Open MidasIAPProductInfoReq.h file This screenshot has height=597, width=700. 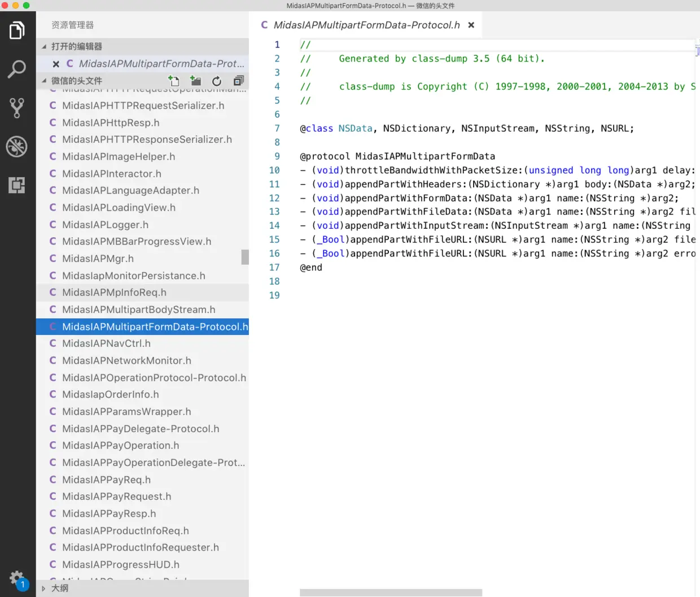click(142, 530)
